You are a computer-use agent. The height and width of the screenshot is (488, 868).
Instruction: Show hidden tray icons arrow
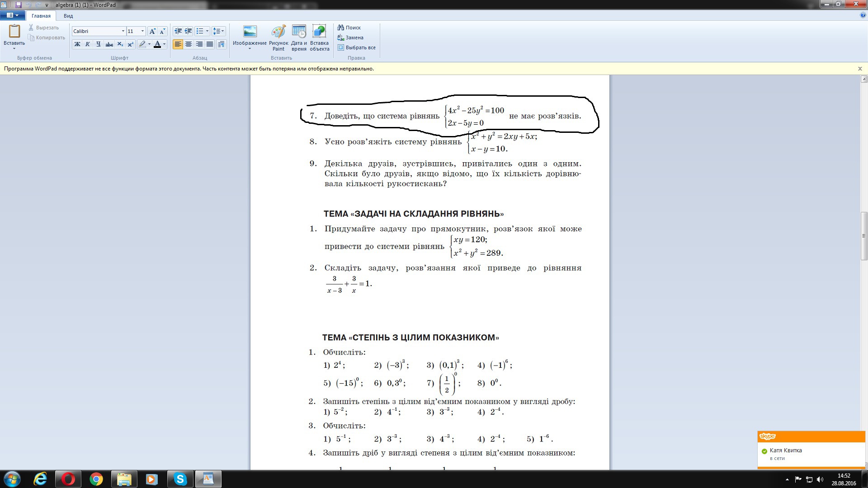click(x=787, y=479)
